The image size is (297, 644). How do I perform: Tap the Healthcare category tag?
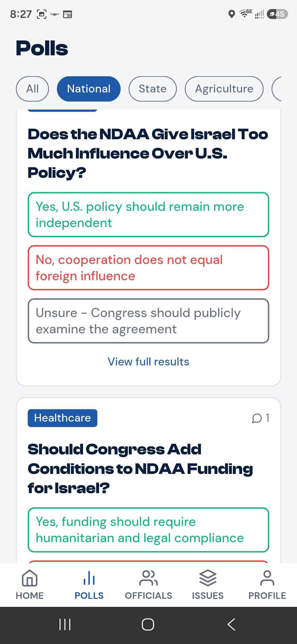tap(62, 418)
